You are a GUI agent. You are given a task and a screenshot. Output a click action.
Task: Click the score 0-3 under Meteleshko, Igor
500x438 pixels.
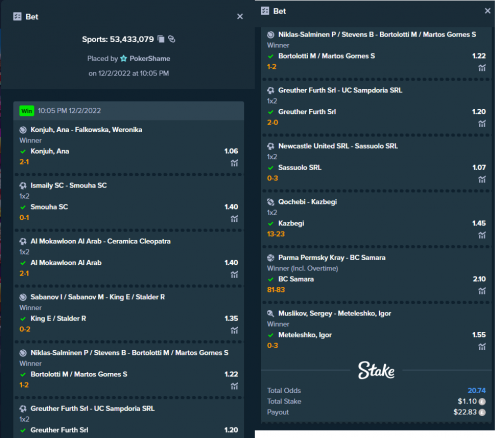pos(273,346)
